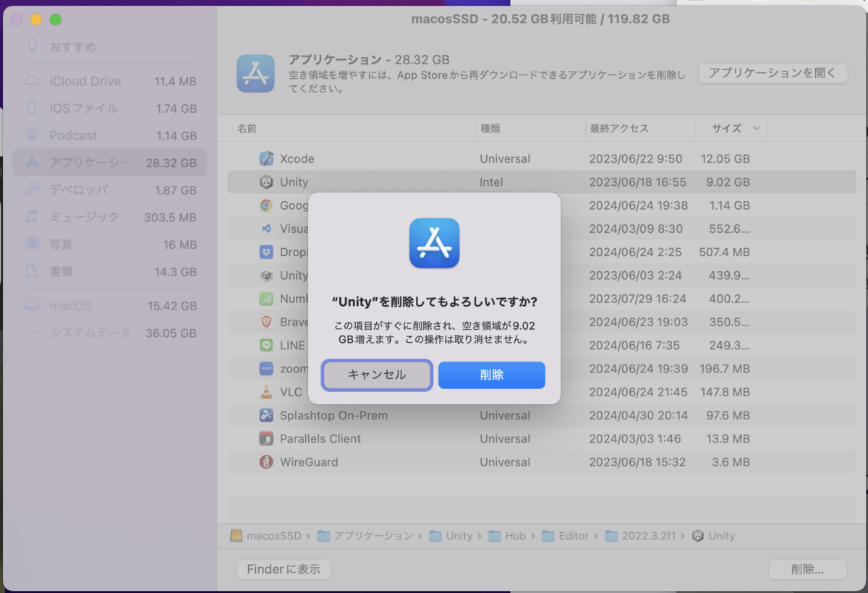Click the キャンセル button in dialog

pyautogui.click(x=377, y=375)
